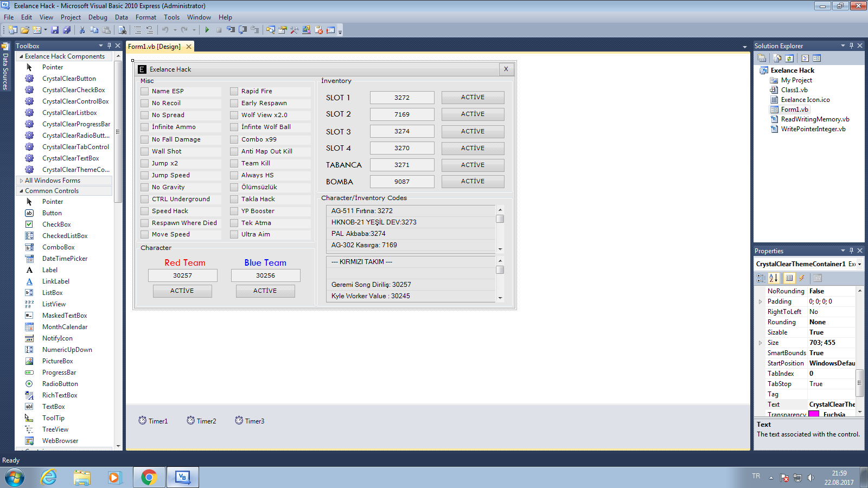Tick the Ultra Aim checkbox
This screenshot has width=868, height=488.
pos(234,234)
